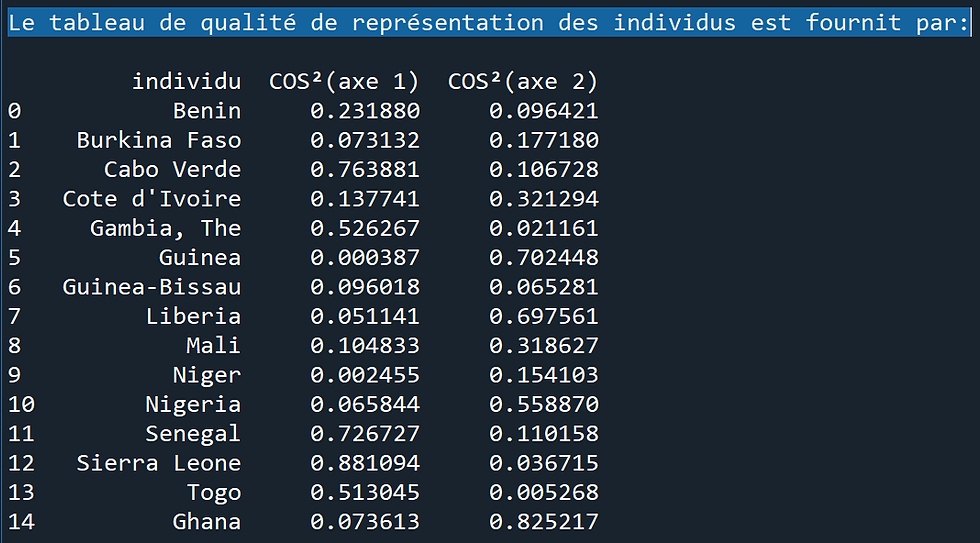The height and width of the screenshot is (543, 980).
Task: Select the 'Mali' row name
Action: [x=213, y=346]
